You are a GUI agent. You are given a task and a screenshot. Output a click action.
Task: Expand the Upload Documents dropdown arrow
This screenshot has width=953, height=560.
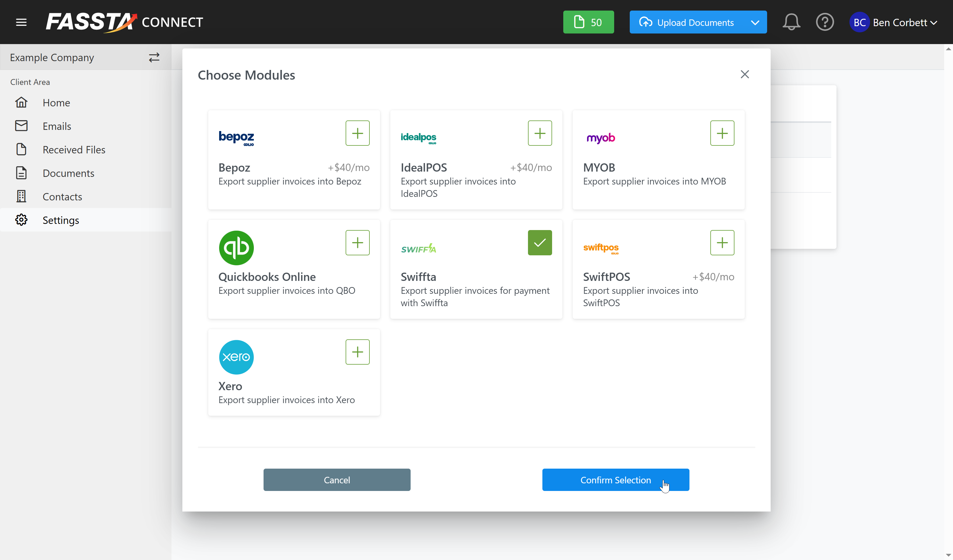click(755, 22)
